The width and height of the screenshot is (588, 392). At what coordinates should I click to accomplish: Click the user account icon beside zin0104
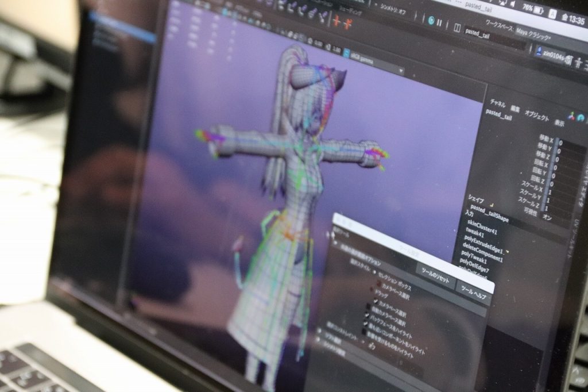[x=539, y=51]
